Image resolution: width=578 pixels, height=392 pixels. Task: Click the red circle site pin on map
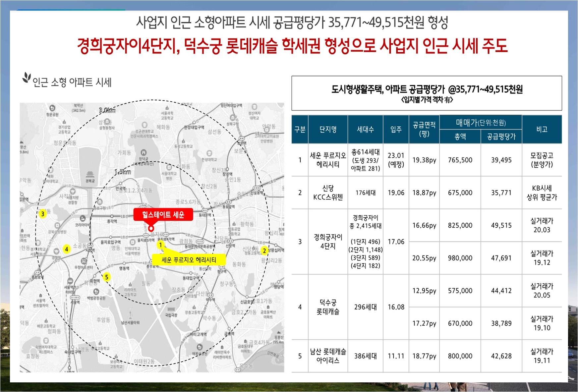pyautogui.click(x=151, y=228)
